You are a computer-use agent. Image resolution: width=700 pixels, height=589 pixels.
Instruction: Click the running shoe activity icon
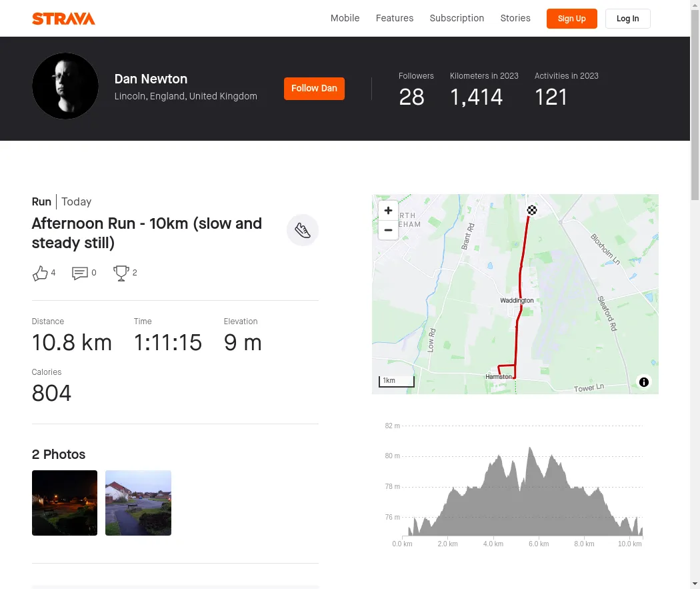coord(303,231)
